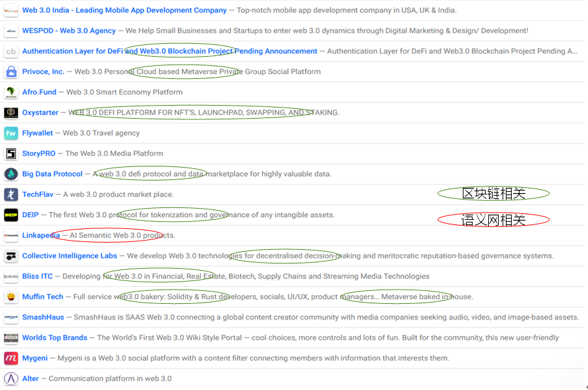Click the green 区块链相关 legend oval
588x390 pixels.
493,194
